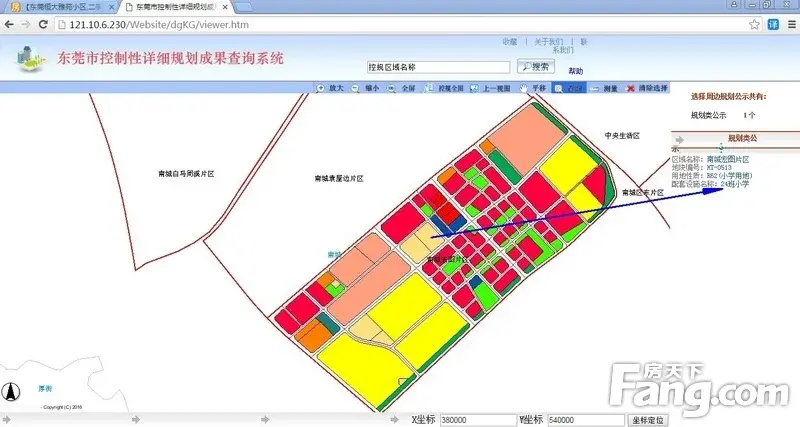Select the 放大 zoom-in map tool
Image resolution: width=800 pixels, height=427 pixels.
coord(330,88)
